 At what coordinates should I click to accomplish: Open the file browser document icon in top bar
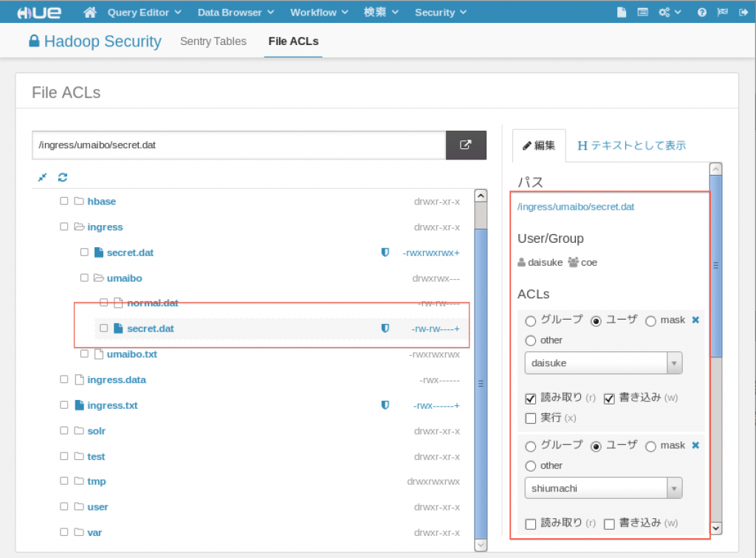(622, 13)
